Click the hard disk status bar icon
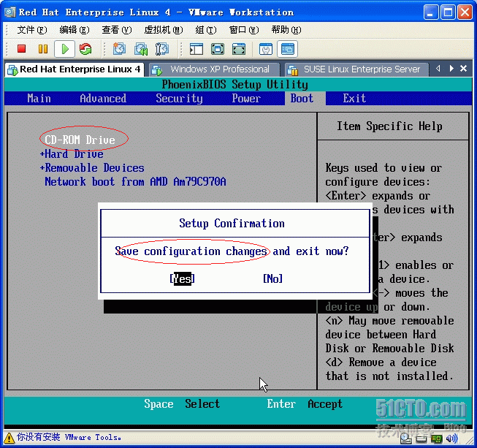 421,438
